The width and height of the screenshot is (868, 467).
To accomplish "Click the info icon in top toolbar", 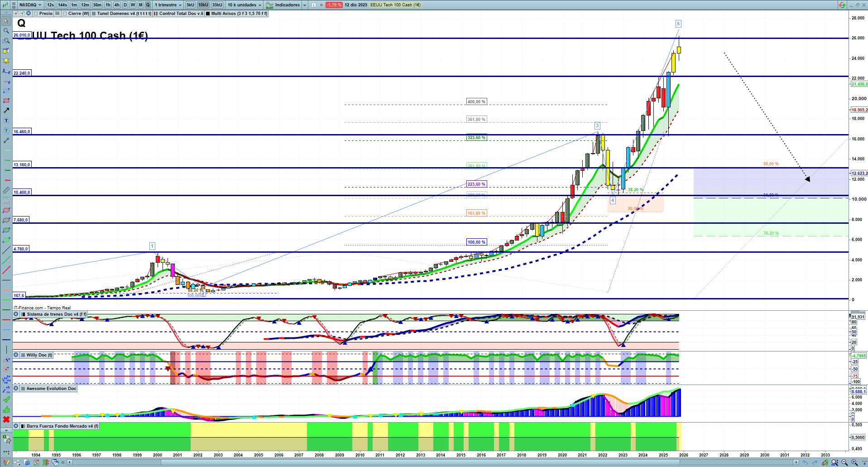I will (314, 5).
